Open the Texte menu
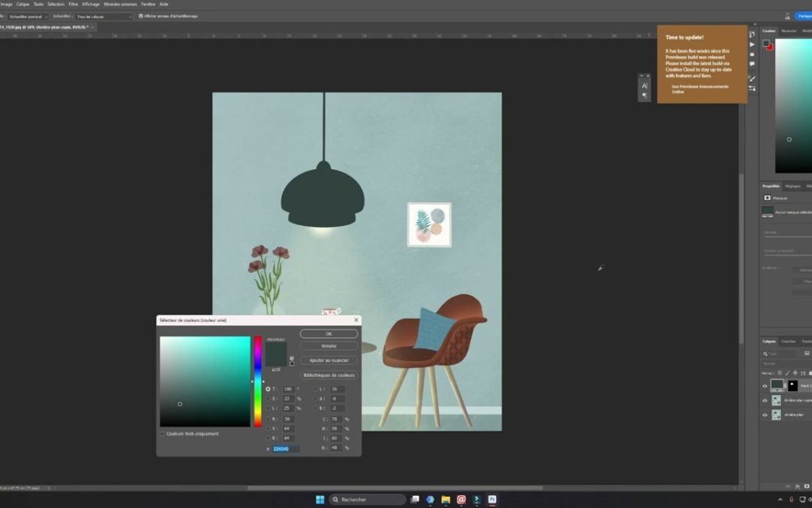This screenshot has height=508, width=812. (38, 5)
